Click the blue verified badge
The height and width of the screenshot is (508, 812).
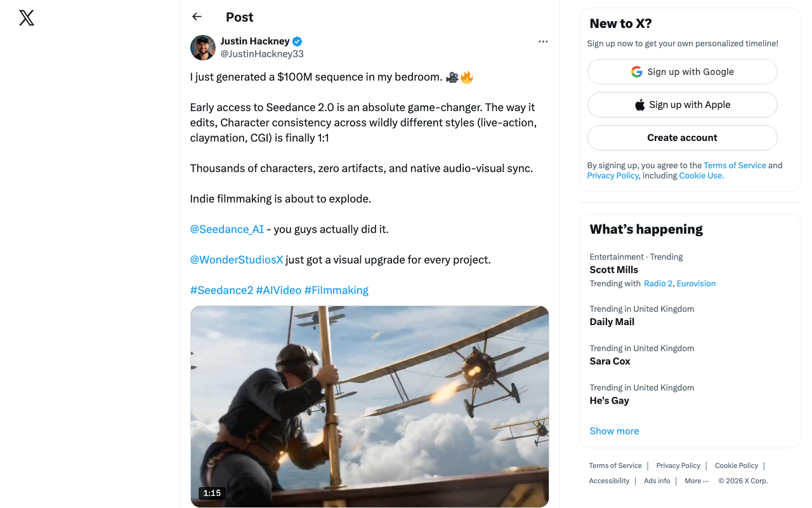click(298, 41)
